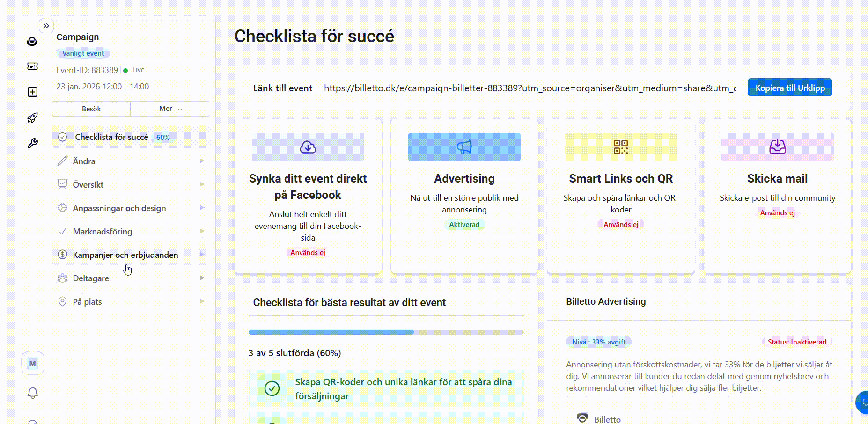
Task: Open the wrench tools icon
Action: point(32,143)
